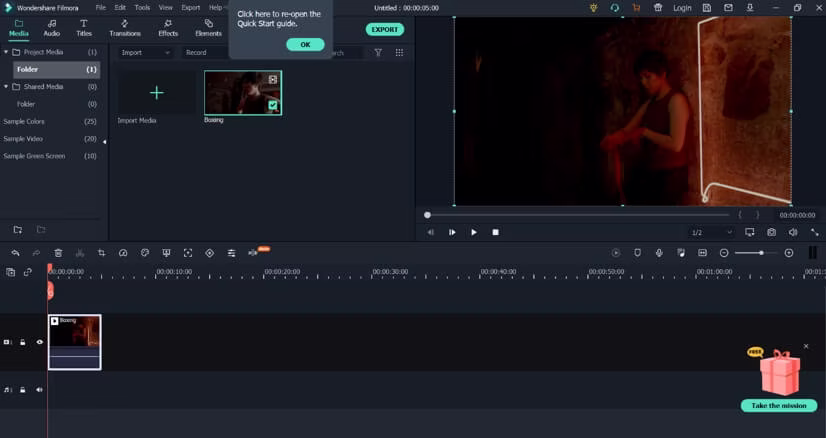Open the Media tab

click(x=18, y=28)
